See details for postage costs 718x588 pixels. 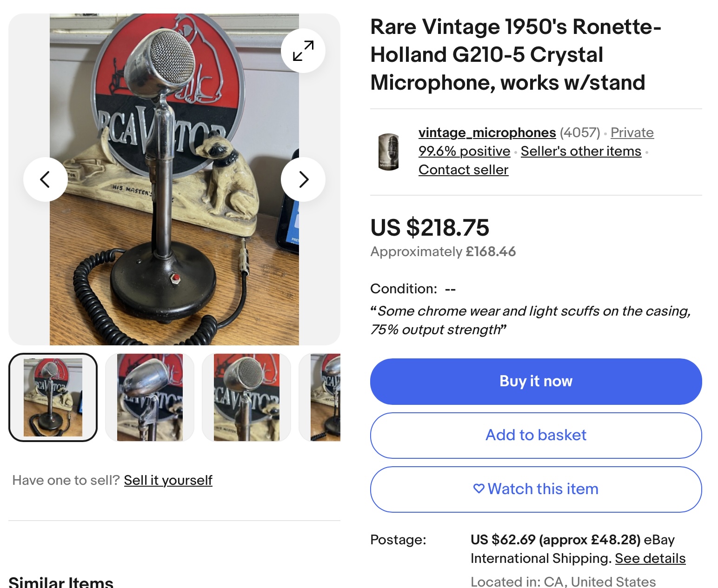pos(650,558)
